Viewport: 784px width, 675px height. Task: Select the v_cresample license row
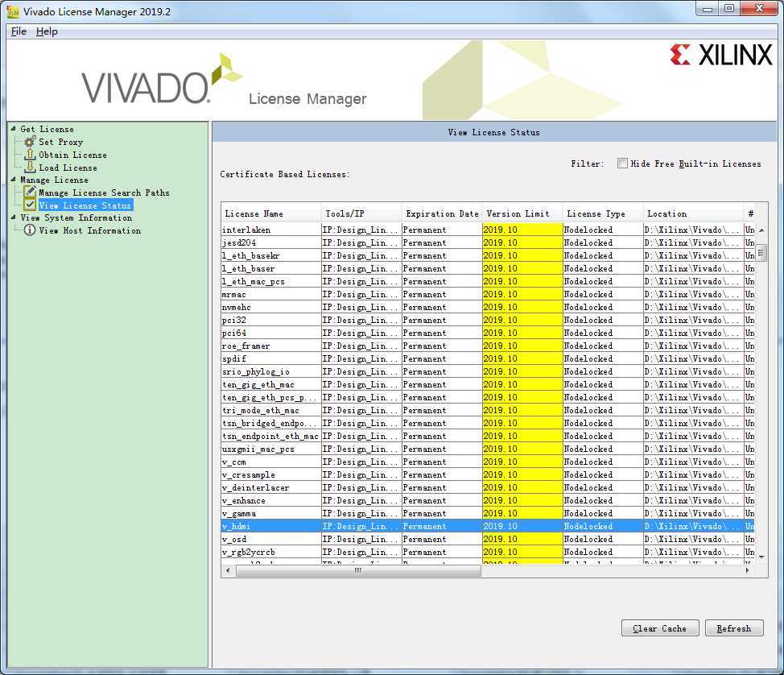[x=488, y=475]
